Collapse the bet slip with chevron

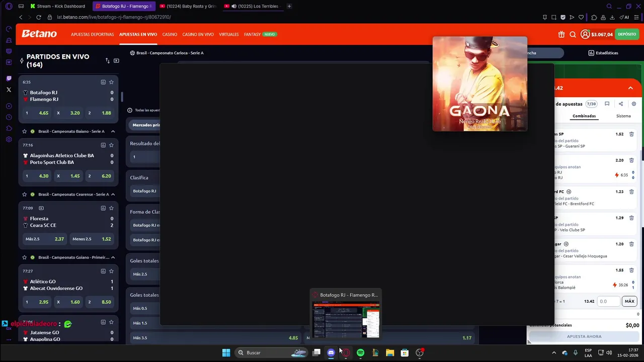(x=630, y=88)
